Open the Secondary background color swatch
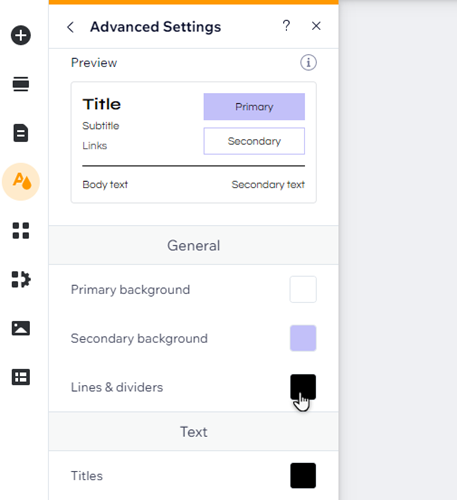Viewport: 457px width, 500px height. (x=303, y=338)
